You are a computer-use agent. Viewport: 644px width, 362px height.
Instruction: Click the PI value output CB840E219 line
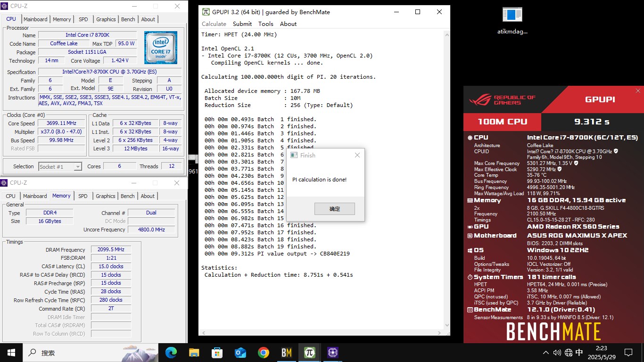[x=277, y=254]
